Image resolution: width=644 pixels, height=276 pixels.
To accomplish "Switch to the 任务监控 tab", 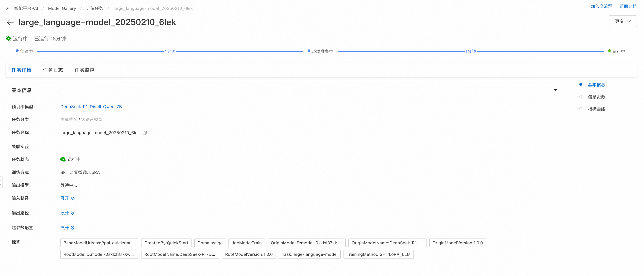I will pyautogui.click(x=84, y=70).
